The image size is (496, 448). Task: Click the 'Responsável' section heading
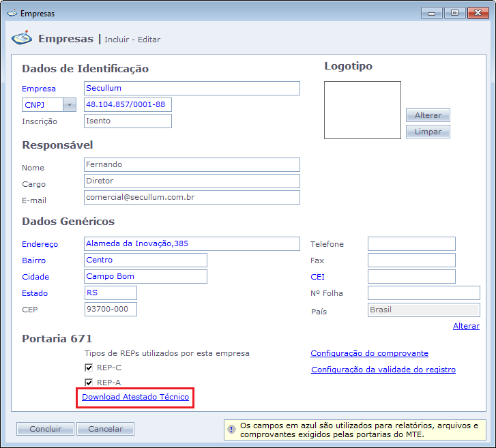click(57, 145)
